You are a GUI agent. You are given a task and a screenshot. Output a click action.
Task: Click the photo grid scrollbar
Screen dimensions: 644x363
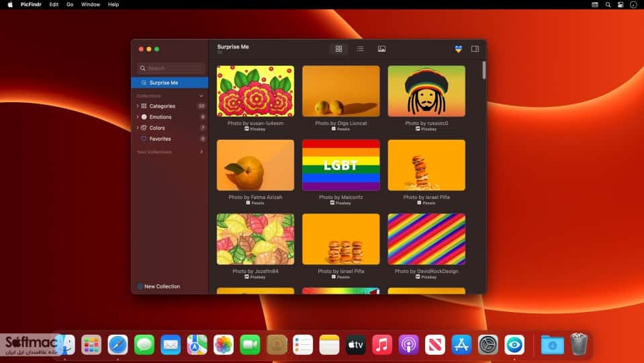(484, 71)
